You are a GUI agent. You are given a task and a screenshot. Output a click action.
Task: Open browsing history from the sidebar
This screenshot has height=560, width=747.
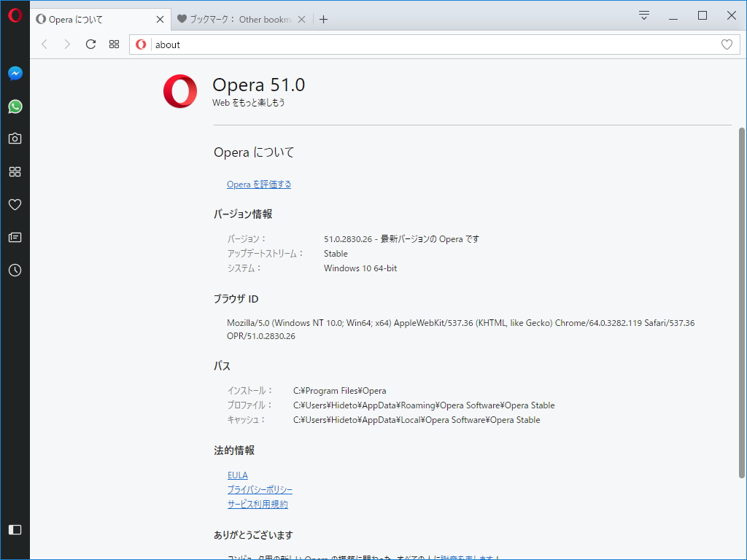pos(15,270)
